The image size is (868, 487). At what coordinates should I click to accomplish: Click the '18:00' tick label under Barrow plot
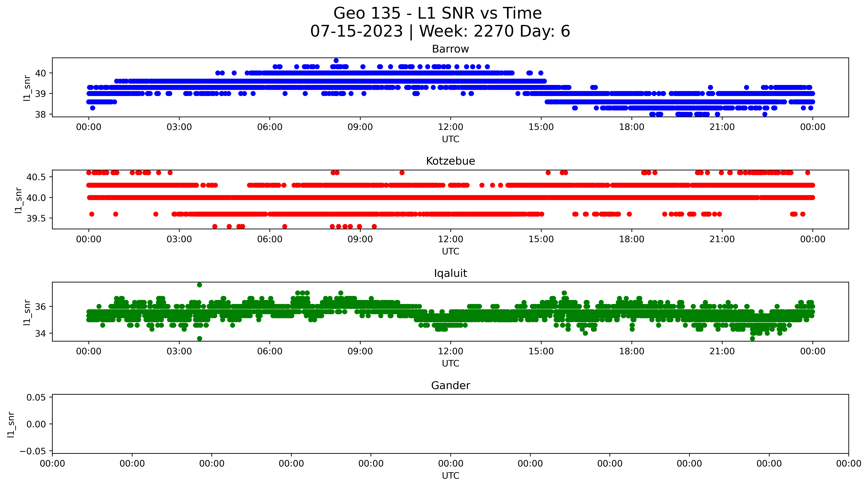click(x=631, y=127)
